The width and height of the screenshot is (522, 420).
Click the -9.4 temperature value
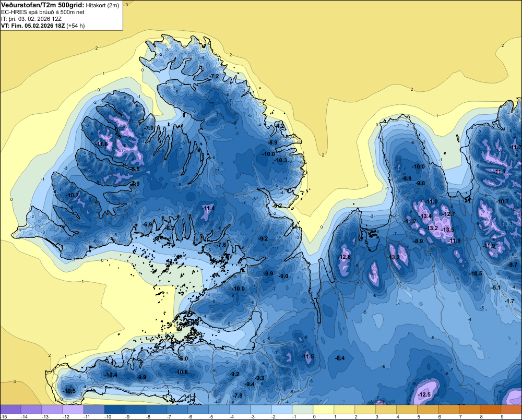point(250,384)
